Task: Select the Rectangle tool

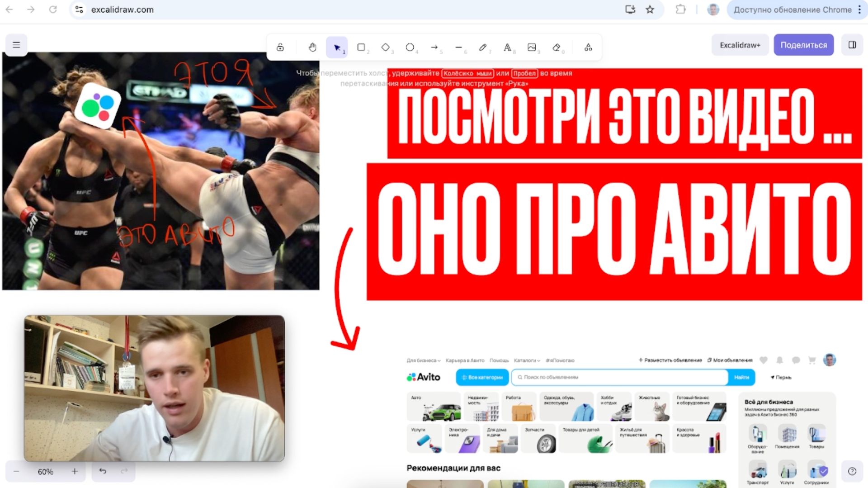Action: pyautogui.click(x=361, y=47)
